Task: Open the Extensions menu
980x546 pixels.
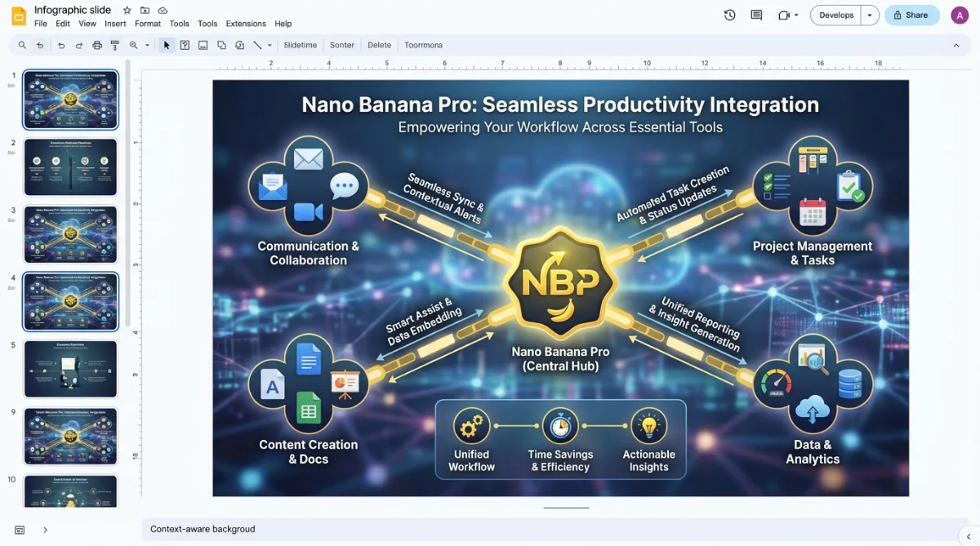Action: pyautogui.click(x=246, y=24)
